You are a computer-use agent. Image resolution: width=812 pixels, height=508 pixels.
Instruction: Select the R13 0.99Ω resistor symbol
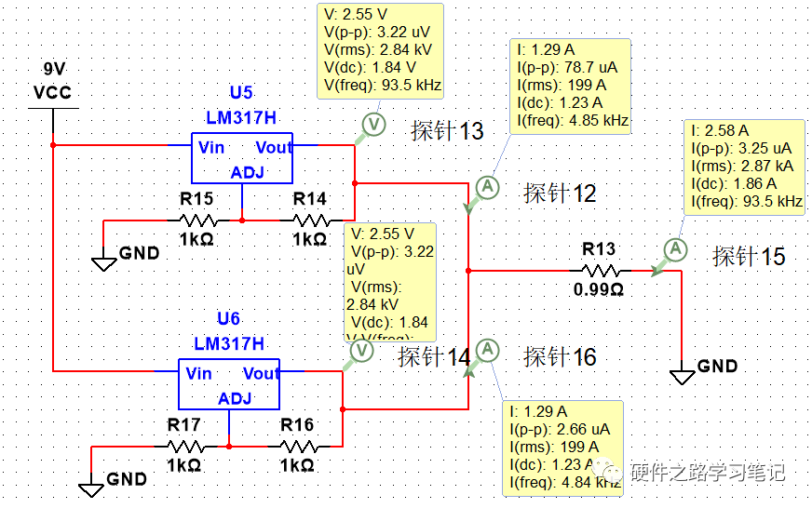point(600,271)
